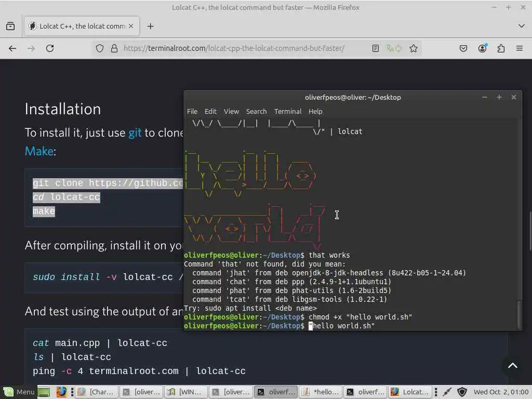
Task: Open the terminal File menu
Action: pyautogui.click(x=192, y=111)
